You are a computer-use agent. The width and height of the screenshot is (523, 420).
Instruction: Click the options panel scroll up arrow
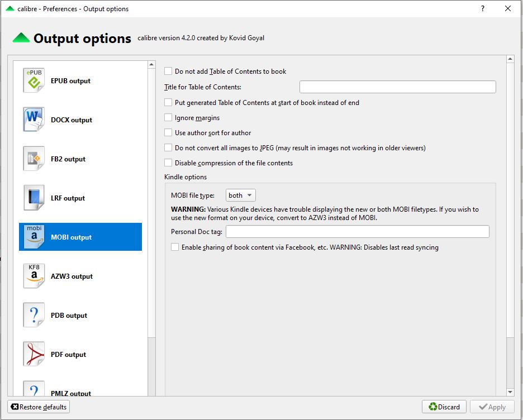click(510, 59)
